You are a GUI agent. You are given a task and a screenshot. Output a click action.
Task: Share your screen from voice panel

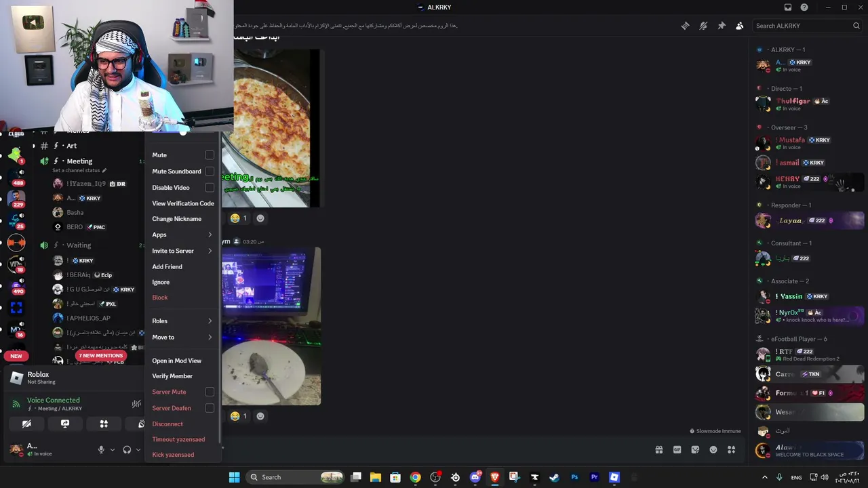65,424
